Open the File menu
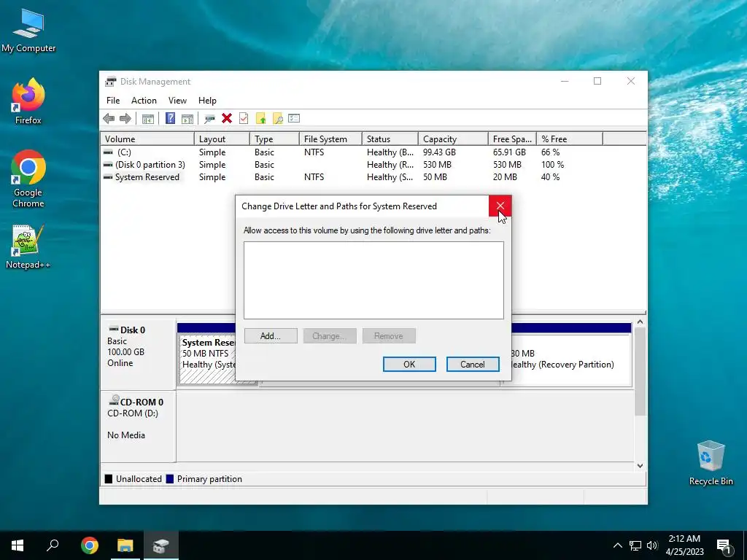Viewport: 747px width, 560px height. coord(113,101)
